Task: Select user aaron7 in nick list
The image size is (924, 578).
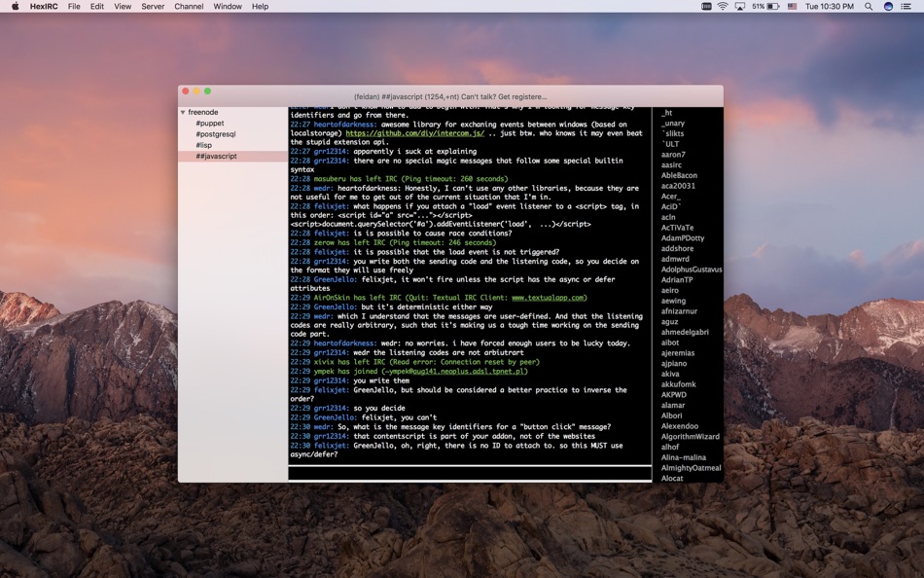Action: coord(673,155)
